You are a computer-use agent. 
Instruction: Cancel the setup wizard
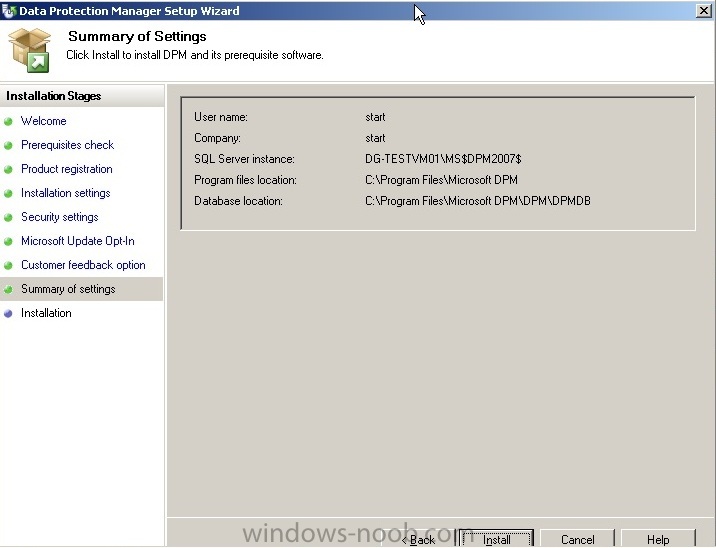coord(577,539)
